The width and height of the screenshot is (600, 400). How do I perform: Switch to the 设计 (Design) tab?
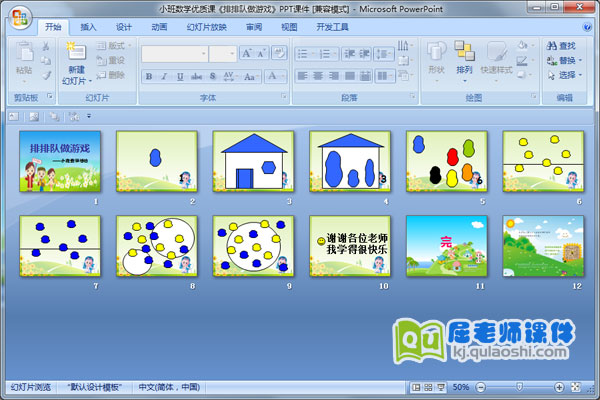click(124, 27)
